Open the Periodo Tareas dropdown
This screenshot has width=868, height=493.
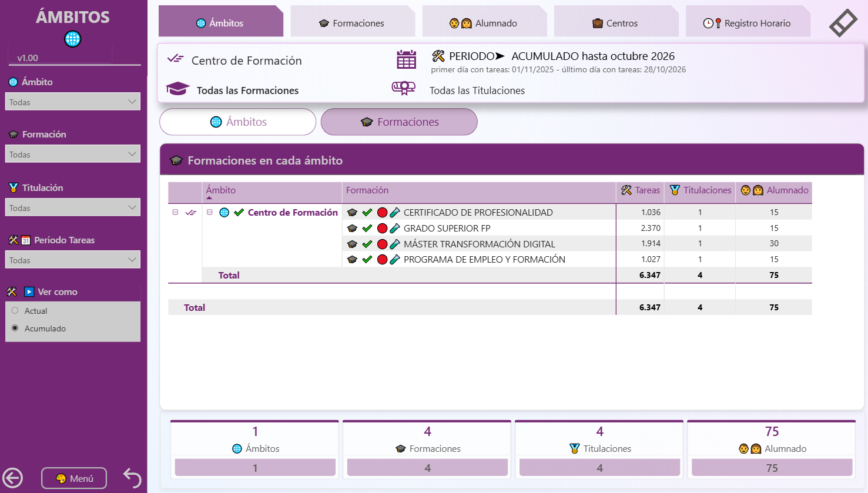[x=73, y=260]
